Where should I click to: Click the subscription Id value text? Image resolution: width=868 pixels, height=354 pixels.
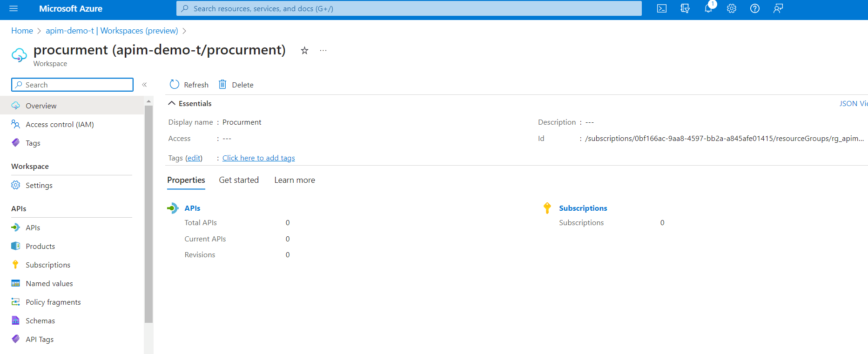point(724,138)
